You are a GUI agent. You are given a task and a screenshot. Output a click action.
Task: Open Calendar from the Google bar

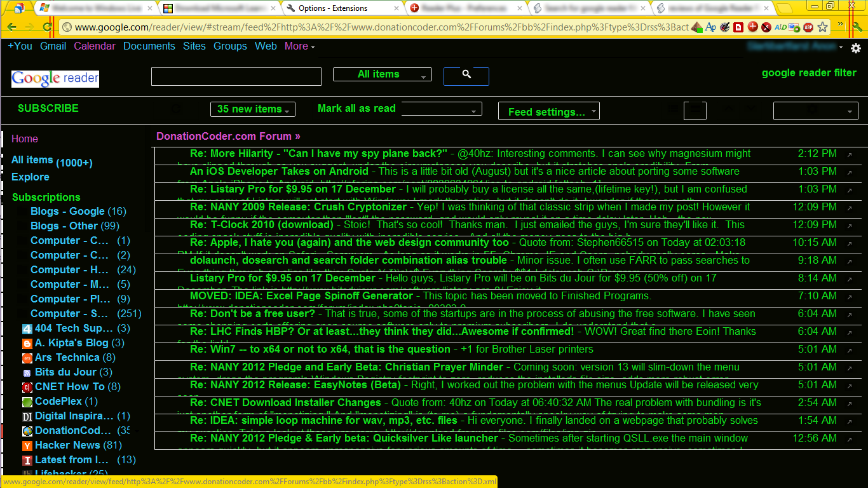[x=95, y=46]
